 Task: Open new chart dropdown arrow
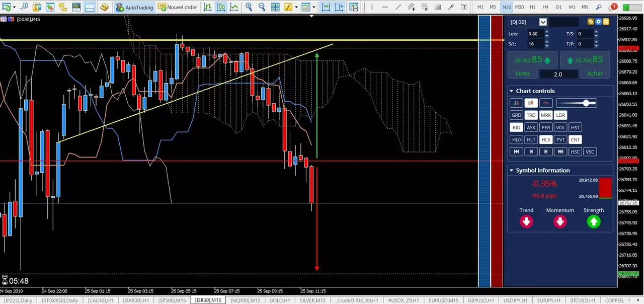pyautogui.click(x=14, y=7)
